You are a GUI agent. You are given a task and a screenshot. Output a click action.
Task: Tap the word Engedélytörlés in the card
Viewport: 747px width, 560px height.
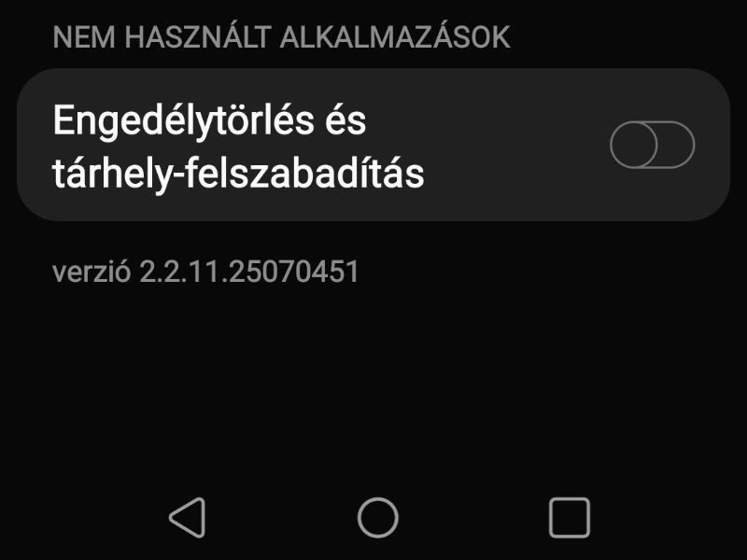click(x=183, y=121)
